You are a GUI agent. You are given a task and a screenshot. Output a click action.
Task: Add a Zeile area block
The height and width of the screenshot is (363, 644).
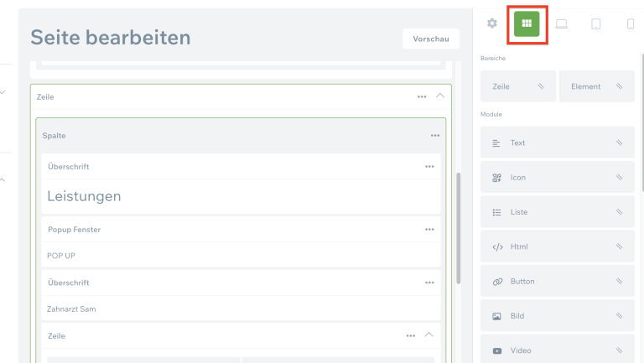518,86
